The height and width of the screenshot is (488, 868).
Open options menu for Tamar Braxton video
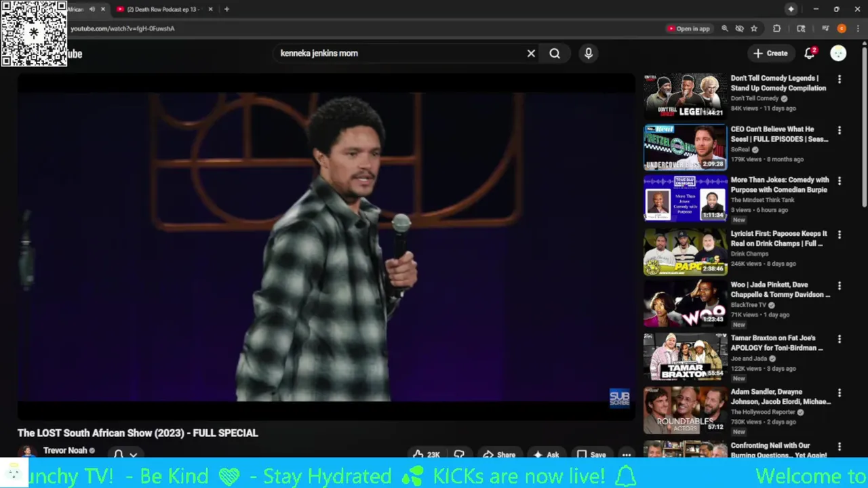840,339
